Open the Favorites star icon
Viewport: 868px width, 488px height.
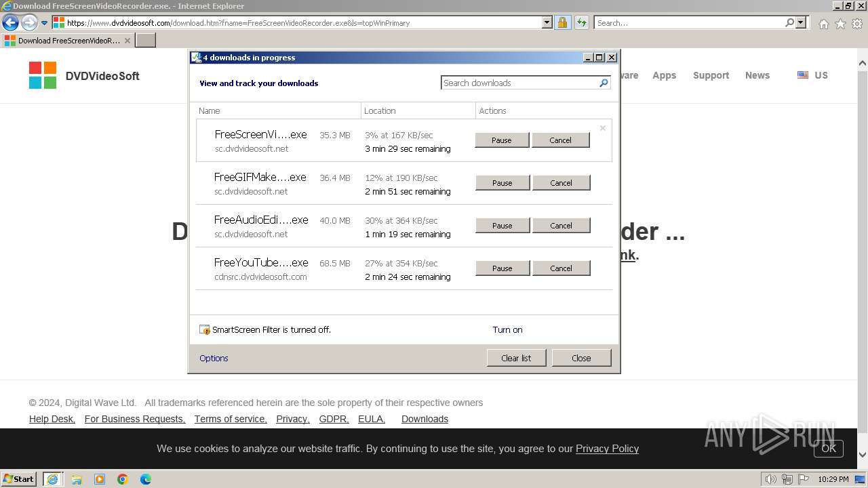tap(840, 24)
